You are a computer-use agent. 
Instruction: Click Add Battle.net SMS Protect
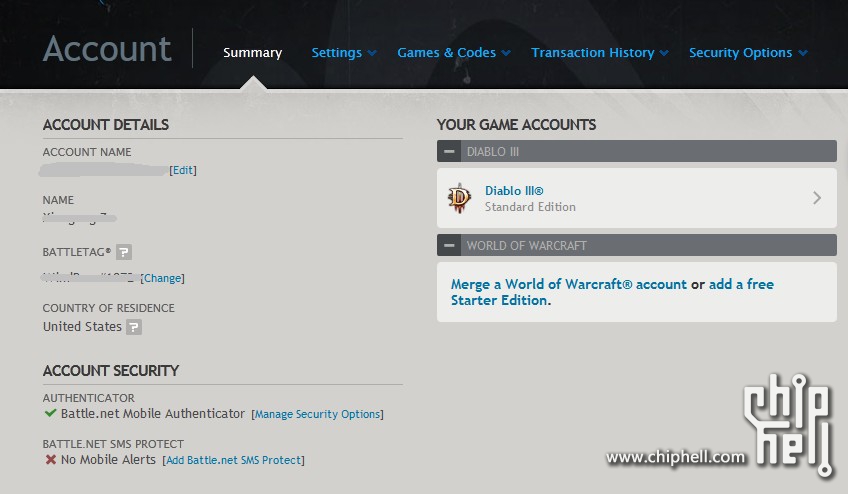(234, 460)
